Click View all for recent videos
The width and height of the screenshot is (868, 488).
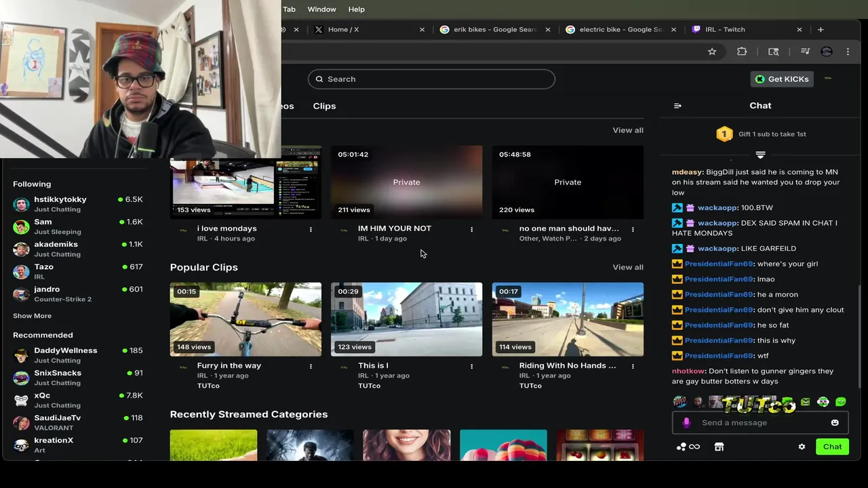pos(628,130)
